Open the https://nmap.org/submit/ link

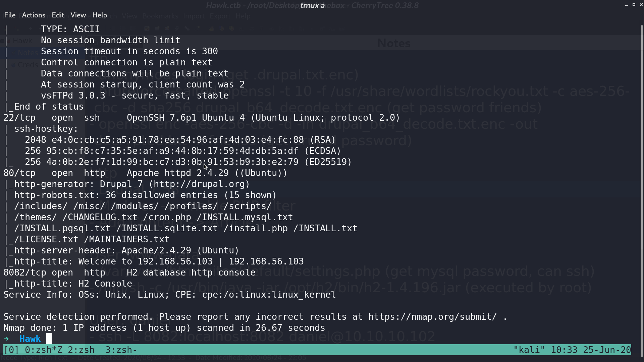(x=432, y=317)
